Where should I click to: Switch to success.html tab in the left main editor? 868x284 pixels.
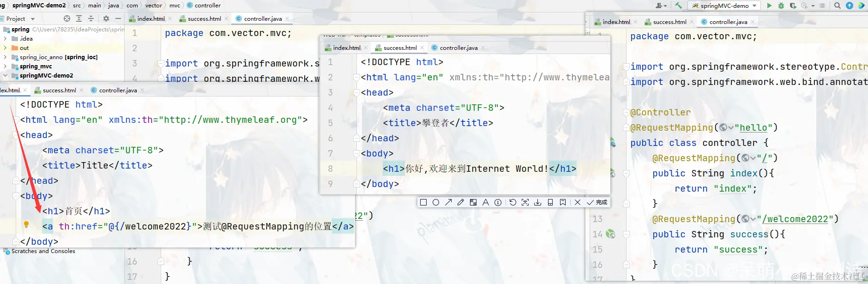click(204, 19)
